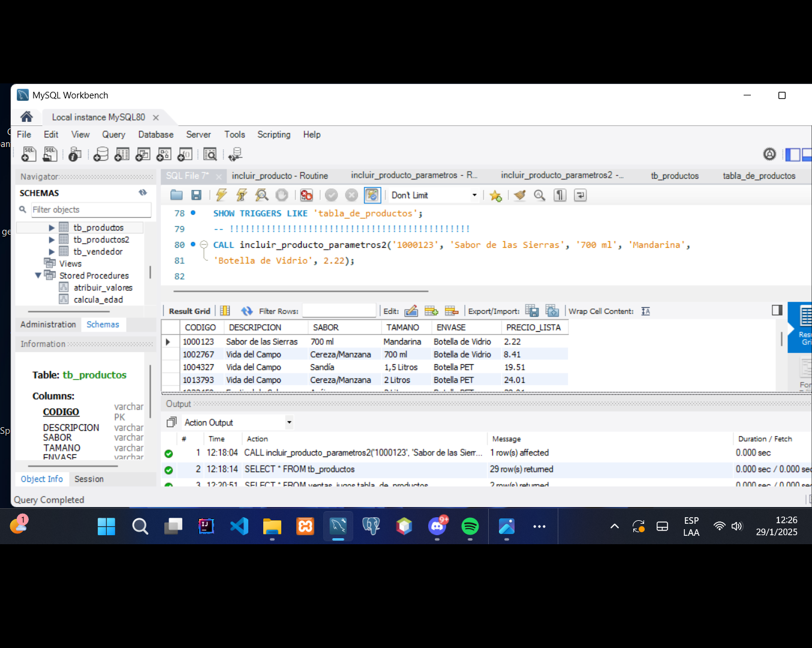Open the object inspector icon

pyautogui.click(x=75, y=155)
